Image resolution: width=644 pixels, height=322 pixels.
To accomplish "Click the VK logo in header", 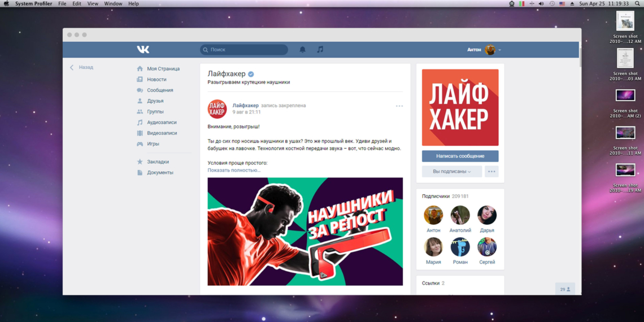I will tap(143, 50).
